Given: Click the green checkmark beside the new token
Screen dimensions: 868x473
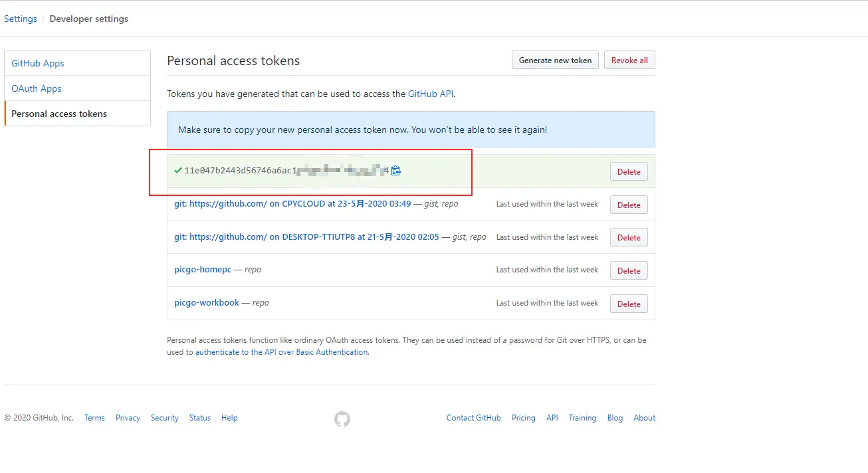Looking at the screenshot, I should point(178,171).
